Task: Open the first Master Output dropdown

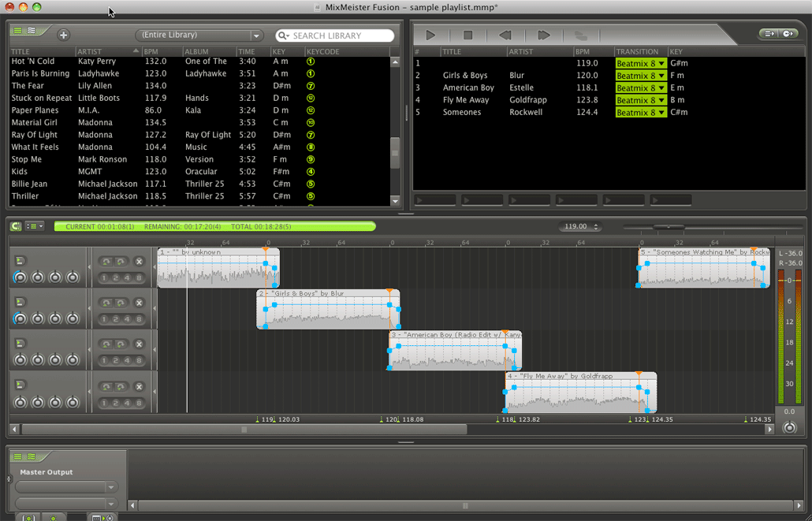Action: tap(66, 487)
